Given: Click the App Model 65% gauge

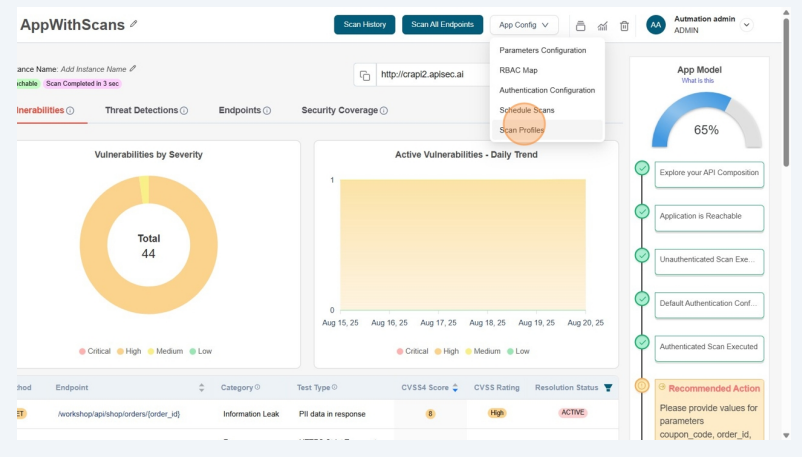Looking at the screenshot, I should 705,125.
